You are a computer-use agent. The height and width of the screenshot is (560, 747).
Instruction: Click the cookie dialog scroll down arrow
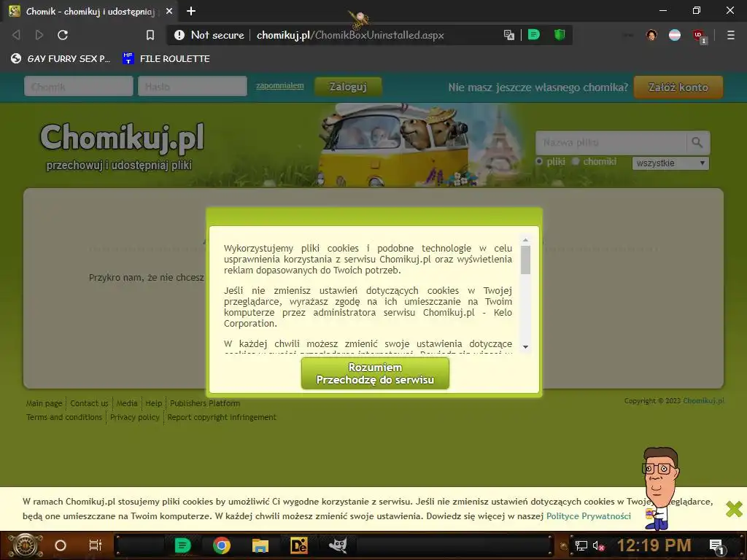[x=525, y=346]
